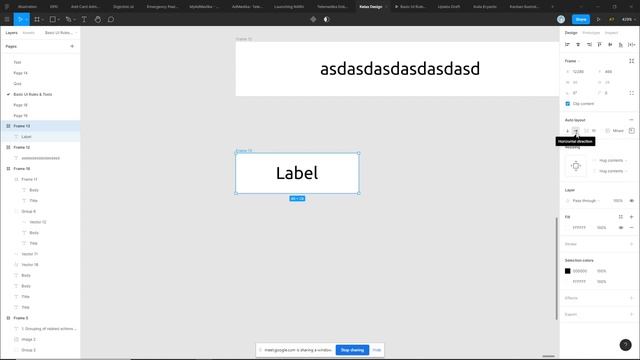Viewport: 640px width, 360px height.
Task: Add an effect with plus button
Action: click(631, 298)
